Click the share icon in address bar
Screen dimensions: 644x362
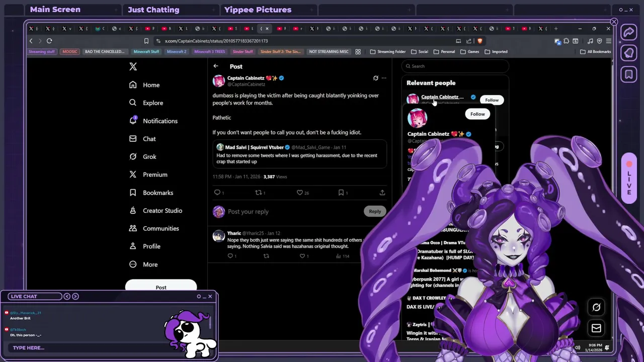(469, 41)
